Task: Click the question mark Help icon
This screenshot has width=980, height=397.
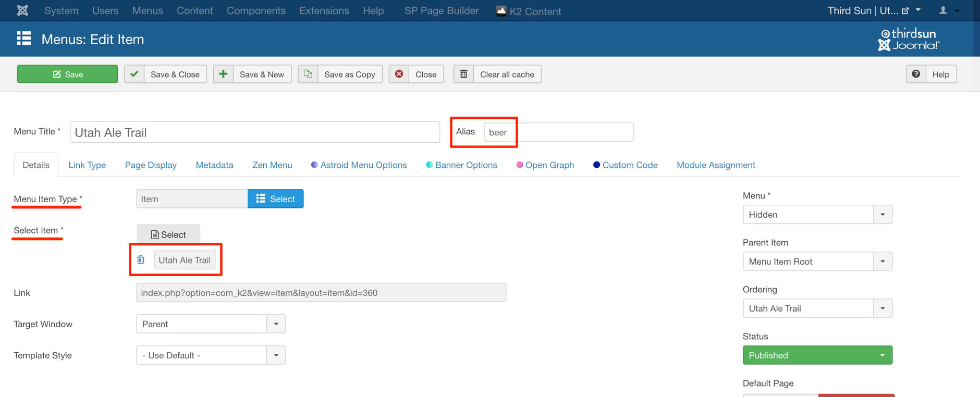Action: point(916,74)
